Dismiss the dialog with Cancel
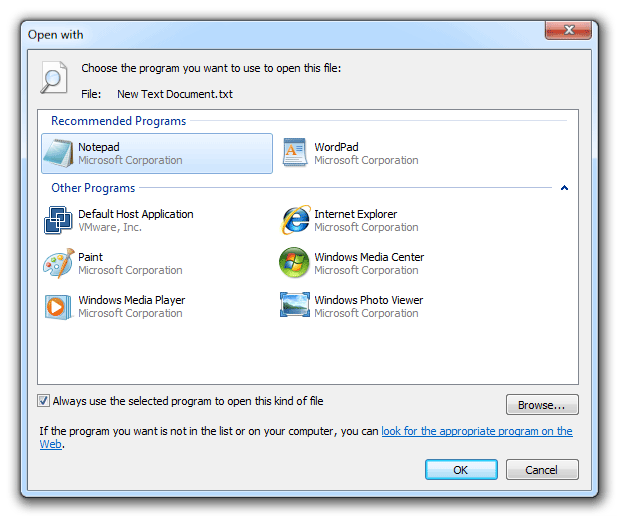This screenshot has width=619, height=518. (x=542, y=469)
